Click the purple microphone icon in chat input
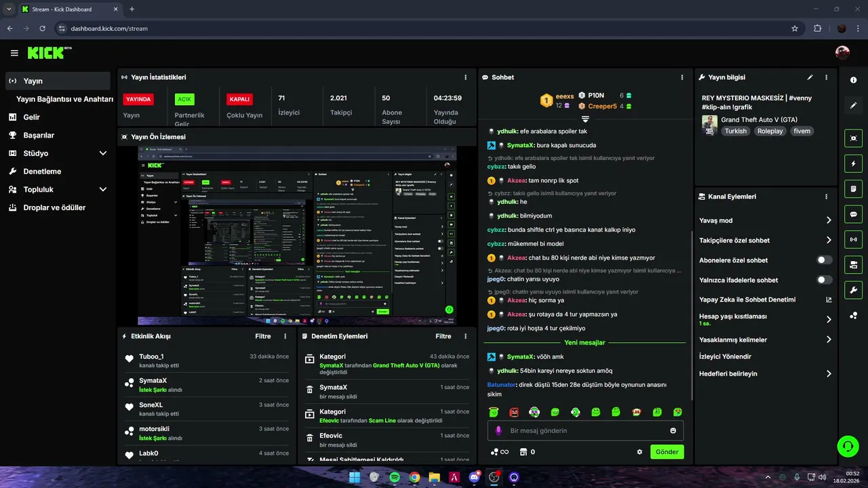Screen dimensions: 868x488 point(498,430)
